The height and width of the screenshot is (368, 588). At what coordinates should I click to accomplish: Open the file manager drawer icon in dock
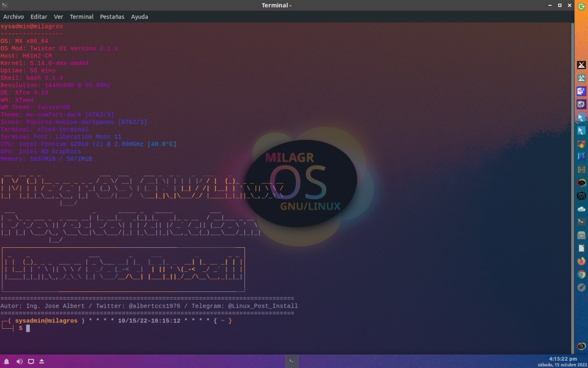click(582, 235)
